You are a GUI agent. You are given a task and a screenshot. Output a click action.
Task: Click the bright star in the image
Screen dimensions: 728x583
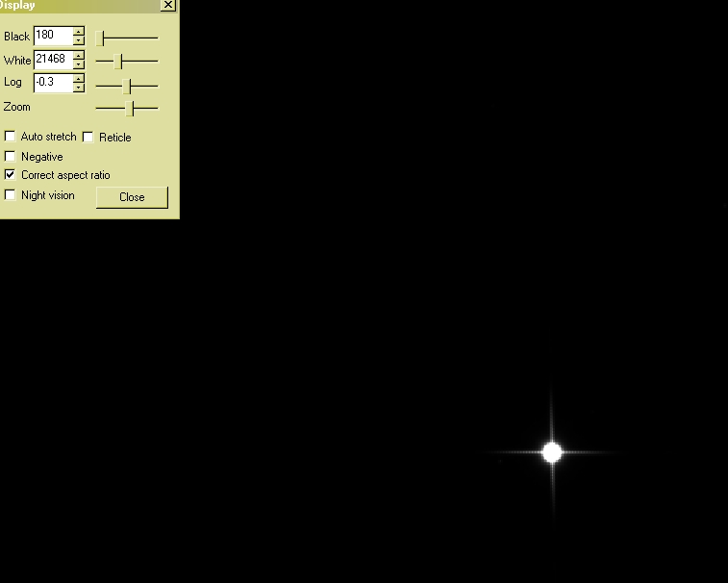pos(552,452)
